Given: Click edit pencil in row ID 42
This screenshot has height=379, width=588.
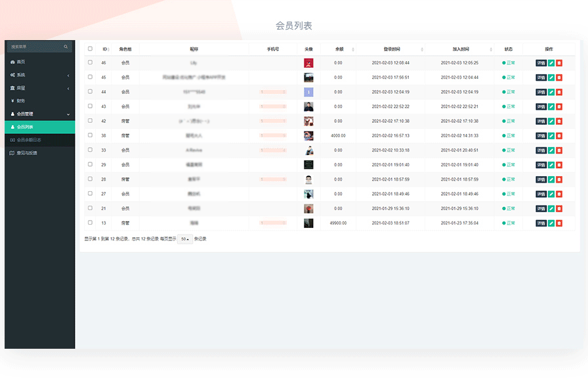Looking at the screenshot, I should pyautogui.click(x=551, y=122).
